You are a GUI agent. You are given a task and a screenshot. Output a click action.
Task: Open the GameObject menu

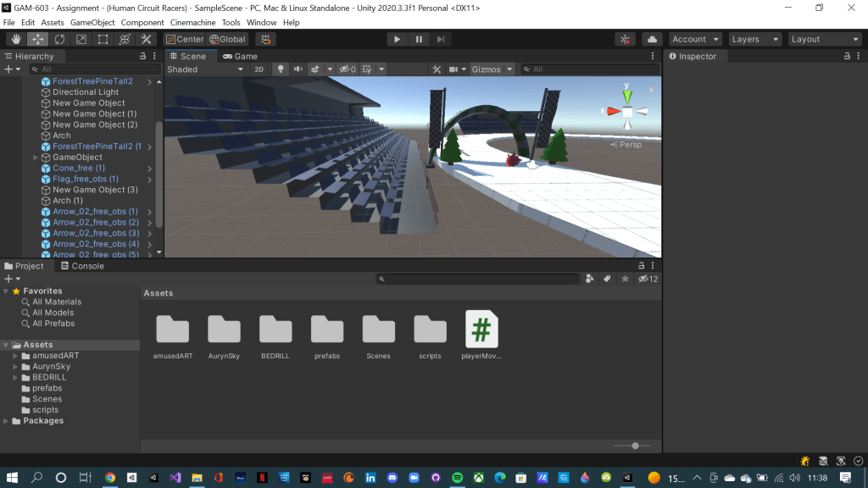point(92,22)
